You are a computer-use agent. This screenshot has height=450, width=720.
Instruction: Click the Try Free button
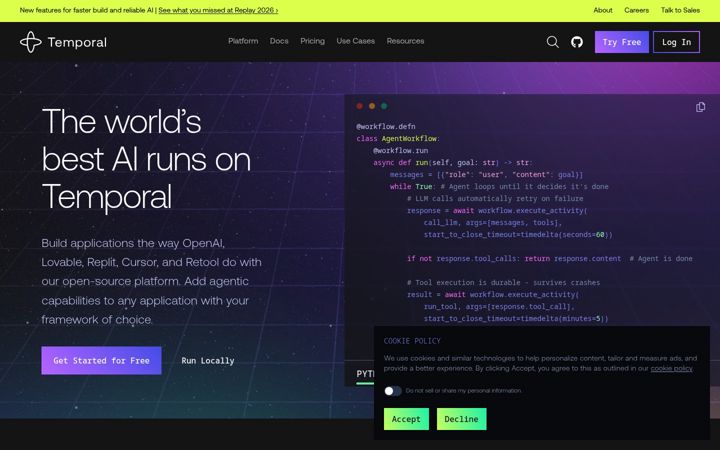click(622, 42)
